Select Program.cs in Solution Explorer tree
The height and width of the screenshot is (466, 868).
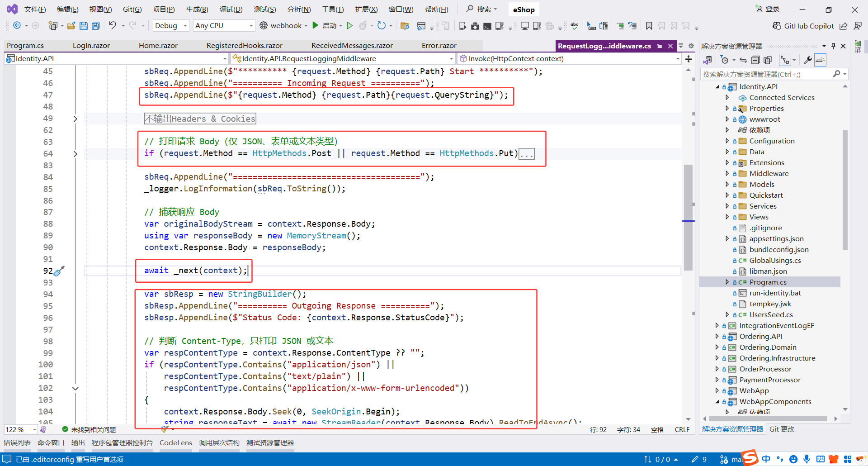(768, 282)
